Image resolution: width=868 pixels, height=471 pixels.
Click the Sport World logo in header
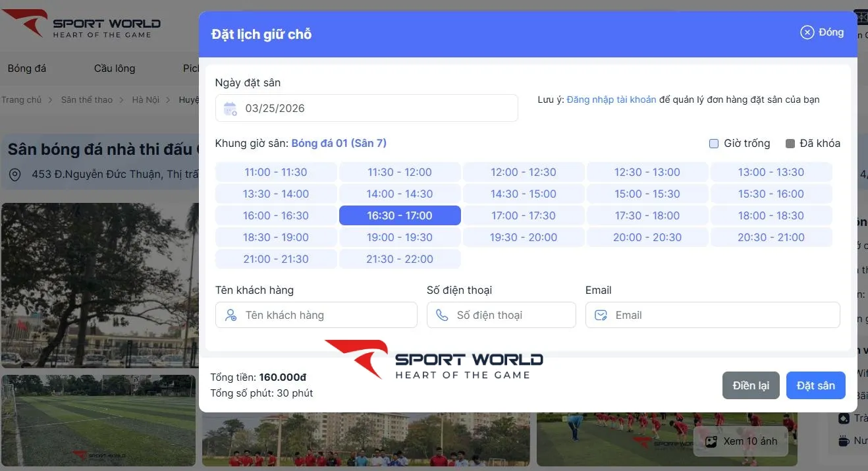[x=82, y=24]
